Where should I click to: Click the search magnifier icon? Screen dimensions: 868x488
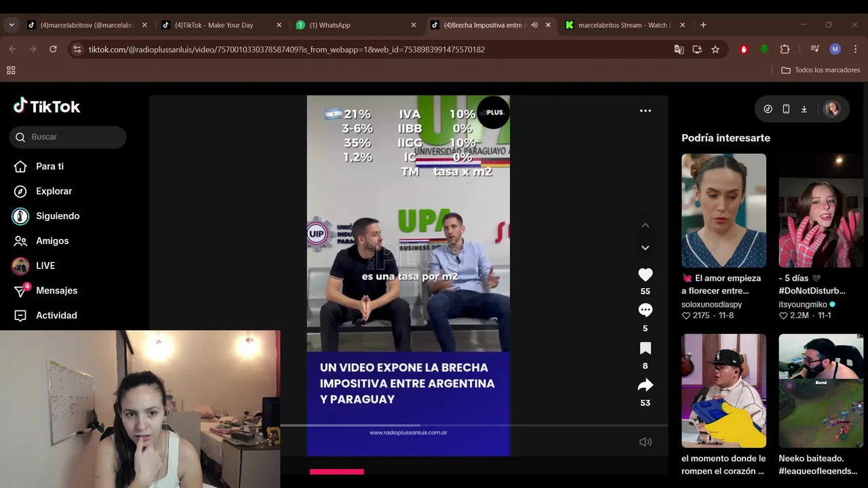click(20, 137)
